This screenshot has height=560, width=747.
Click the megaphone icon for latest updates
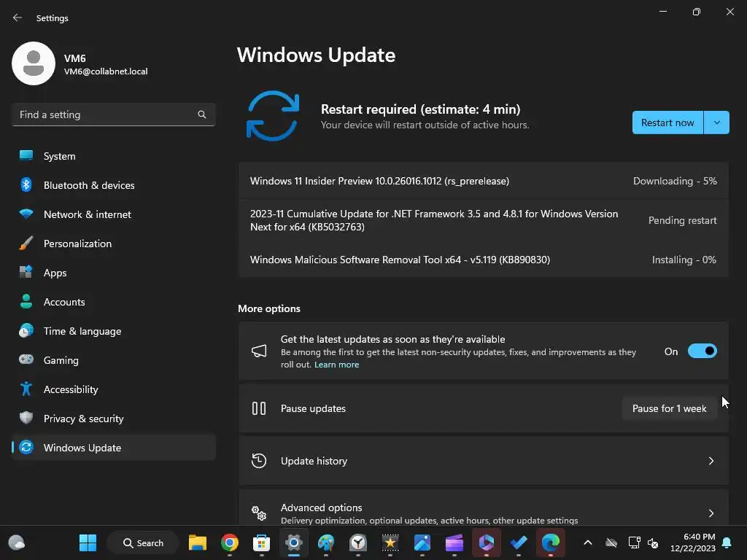click(x=259, y=351)
